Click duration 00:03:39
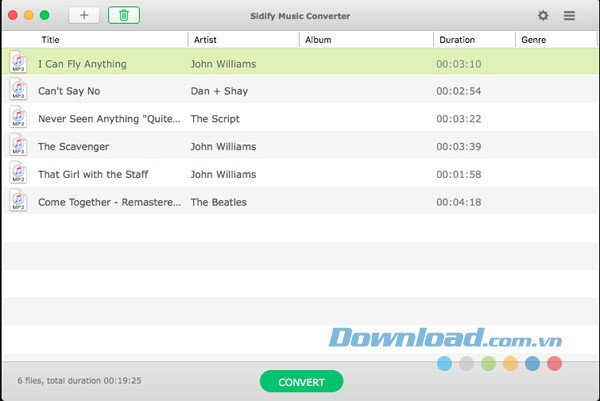600x401 pixels. coord(459,147)
